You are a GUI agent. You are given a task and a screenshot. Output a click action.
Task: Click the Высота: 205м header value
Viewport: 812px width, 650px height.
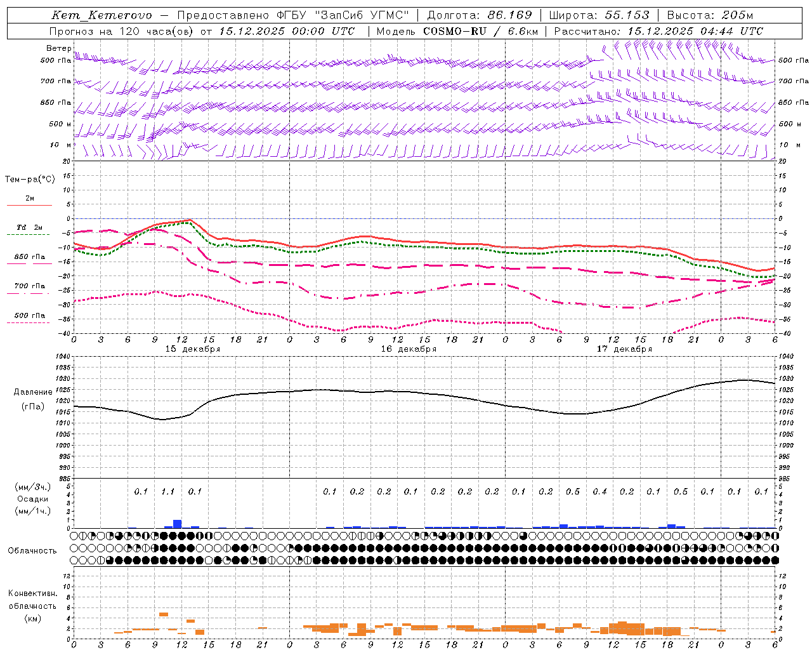710,15
